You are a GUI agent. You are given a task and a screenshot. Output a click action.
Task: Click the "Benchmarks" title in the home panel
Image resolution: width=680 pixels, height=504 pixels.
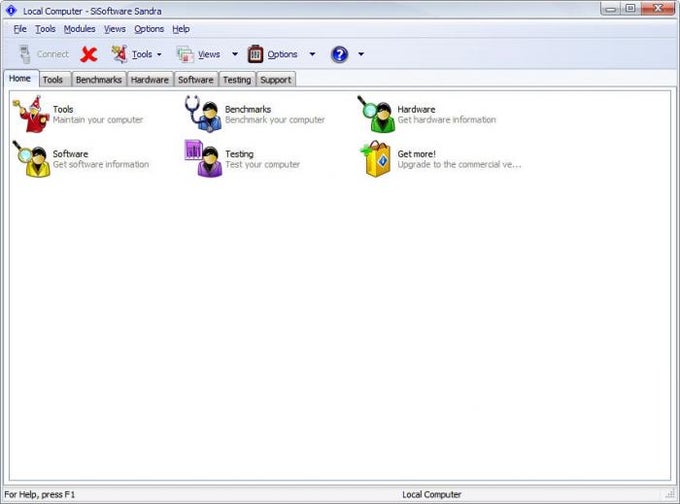[x=248, y=109]
